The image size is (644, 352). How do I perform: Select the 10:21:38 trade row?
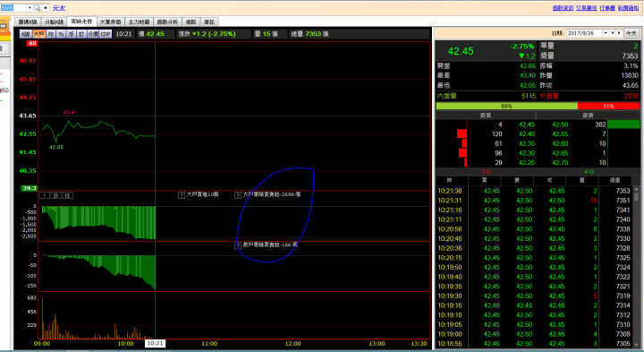coord(534,191)
